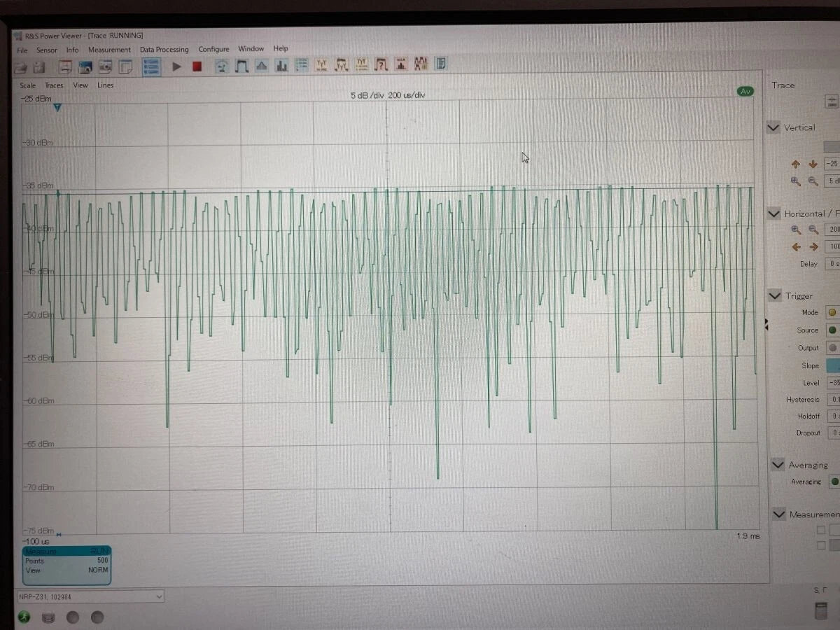Zoom in vertical scale magnifier
Screen dimensions: 840x630
[795, 181]
